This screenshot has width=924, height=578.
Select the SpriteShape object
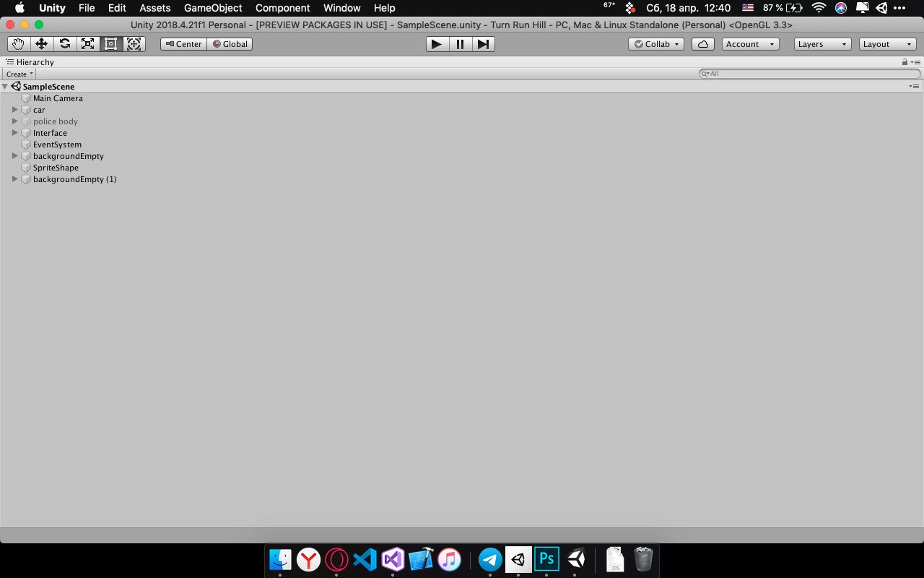(56, 168)
